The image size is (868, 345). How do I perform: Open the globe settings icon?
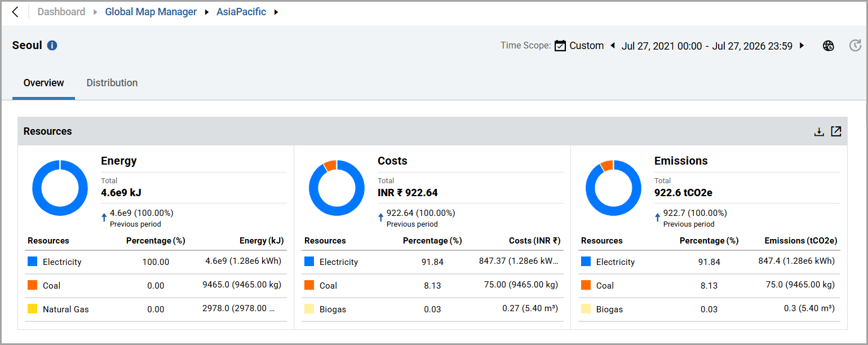tap(828, 46)
